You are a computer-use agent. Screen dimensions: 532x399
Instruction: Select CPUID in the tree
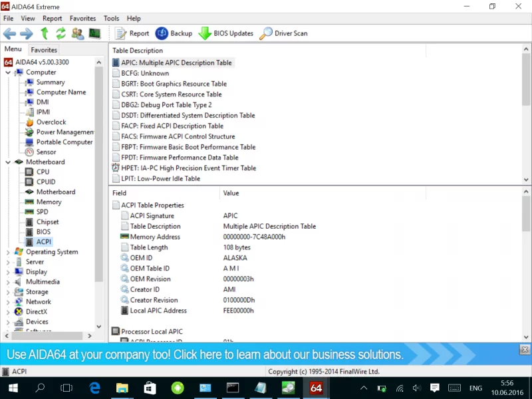46,182
